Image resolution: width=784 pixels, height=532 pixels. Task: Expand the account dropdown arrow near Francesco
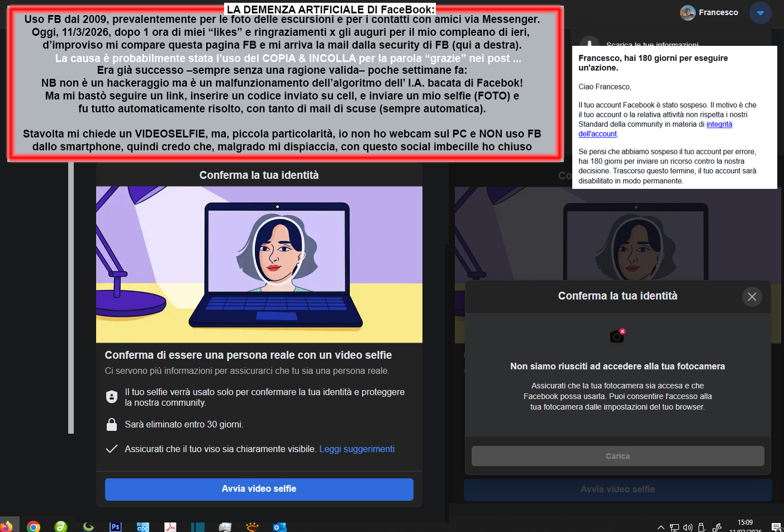[760, 12]
